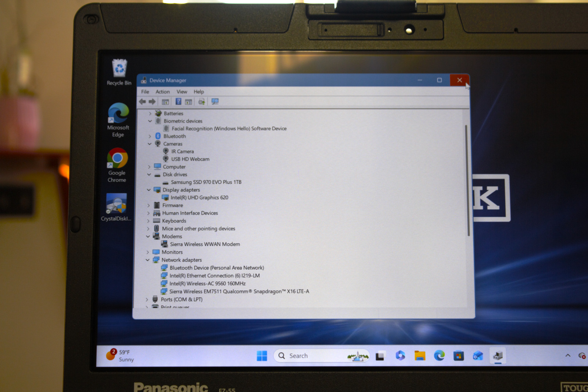Viewport: 588px width, 392px height.
Task: Collapse the Modems category
Action: [148, 236]
